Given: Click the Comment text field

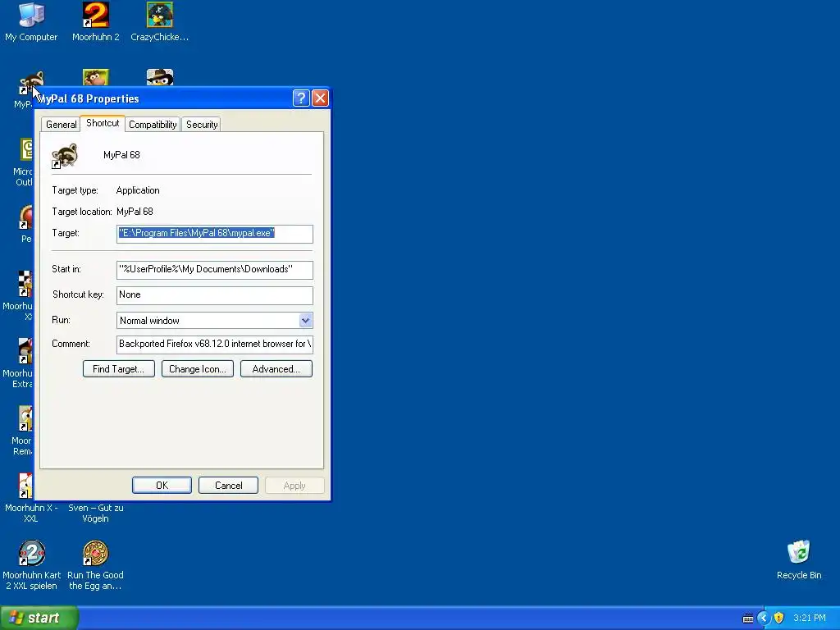Looking at the screenshot, I should click(x=215, y=344).
